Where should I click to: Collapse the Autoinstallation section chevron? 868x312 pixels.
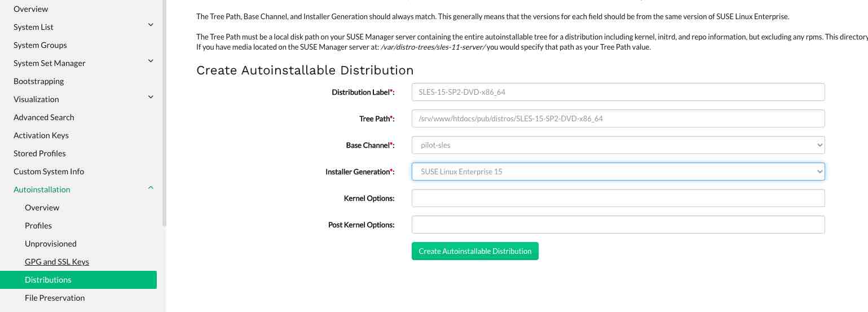(151, 187)
